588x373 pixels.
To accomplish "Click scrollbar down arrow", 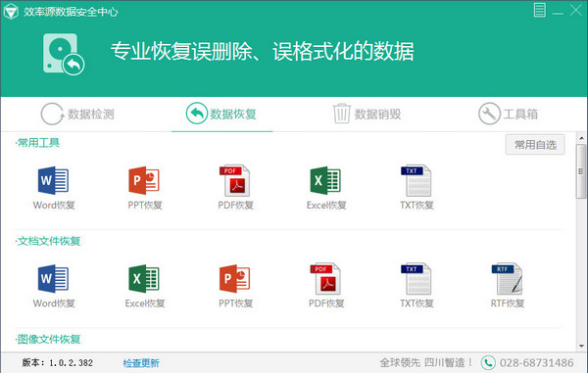I will coord(581,346).
